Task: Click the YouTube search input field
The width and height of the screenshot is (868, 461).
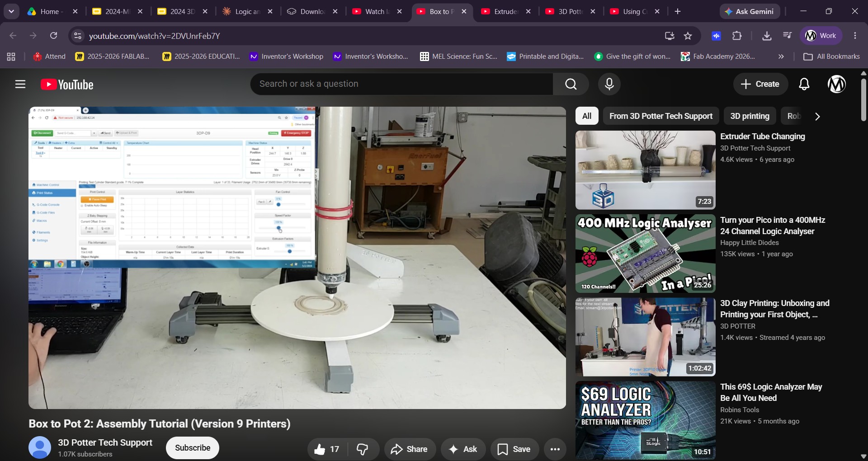Action: tap(401, 84)
